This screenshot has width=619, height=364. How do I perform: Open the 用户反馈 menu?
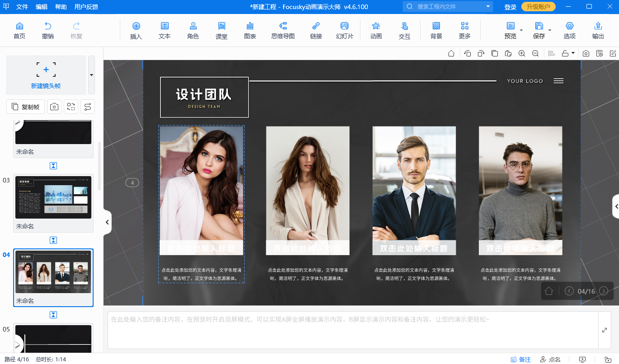[x=86, y=7]
